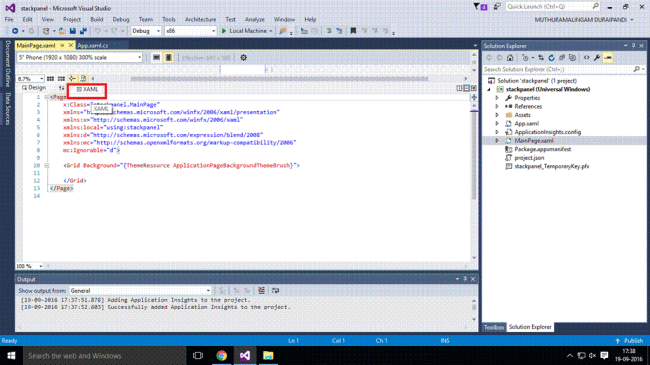The width and height of the screenshot is (650, 365).
Task: Click the designer horizontal scrollbar track
Action: click(x=279, y=78)
